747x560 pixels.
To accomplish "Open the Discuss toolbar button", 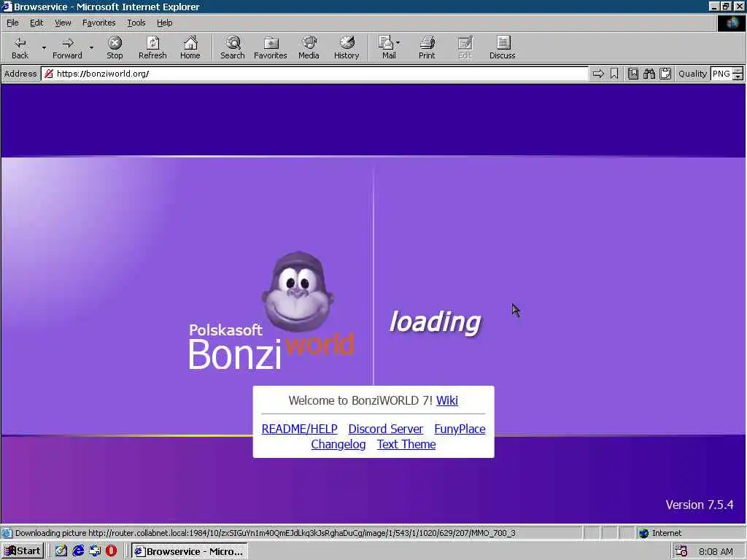I will point(502,47).
